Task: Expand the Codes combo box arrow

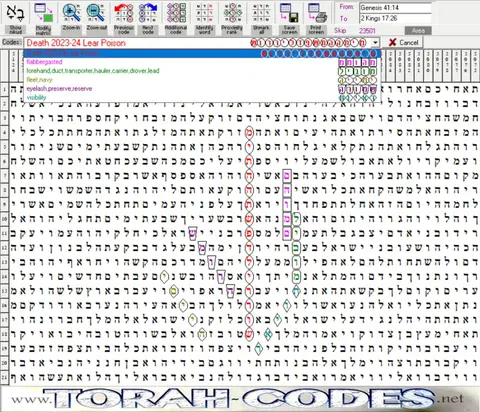Action: 376,43
